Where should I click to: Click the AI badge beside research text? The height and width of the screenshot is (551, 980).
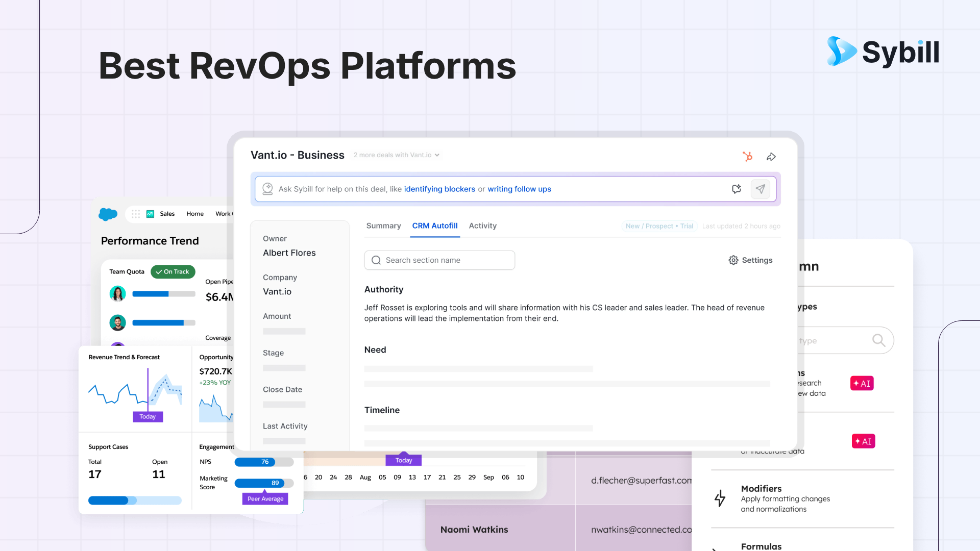click(x=862, y=383)
